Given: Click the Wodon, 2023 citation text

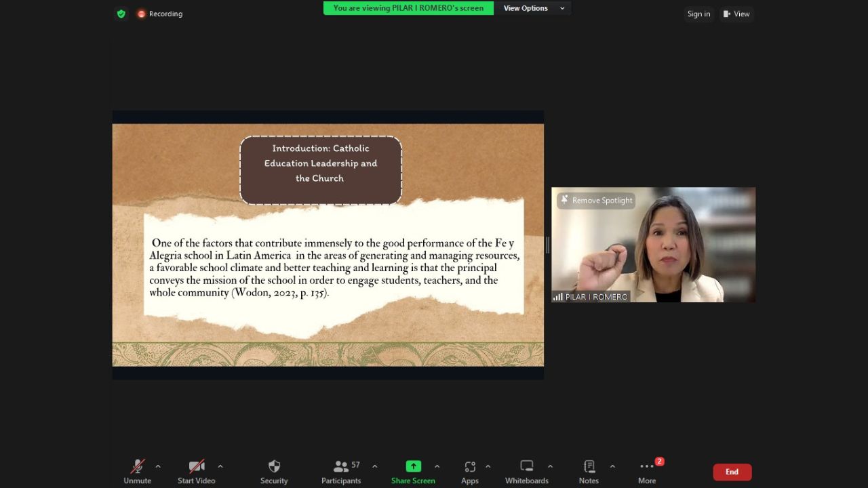Looking at the screenshot, I should coord(279,293).
